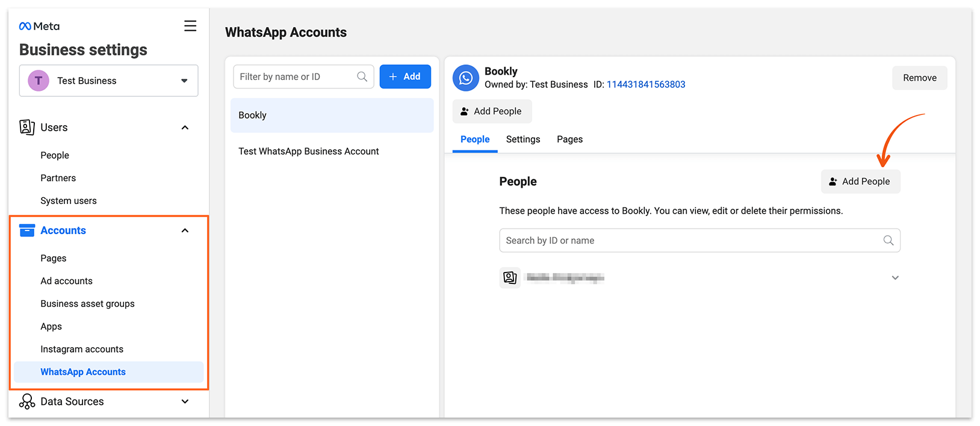Click the purple T business avatar
This screenshot has width=980, height=426.
[x=39, y=81]
